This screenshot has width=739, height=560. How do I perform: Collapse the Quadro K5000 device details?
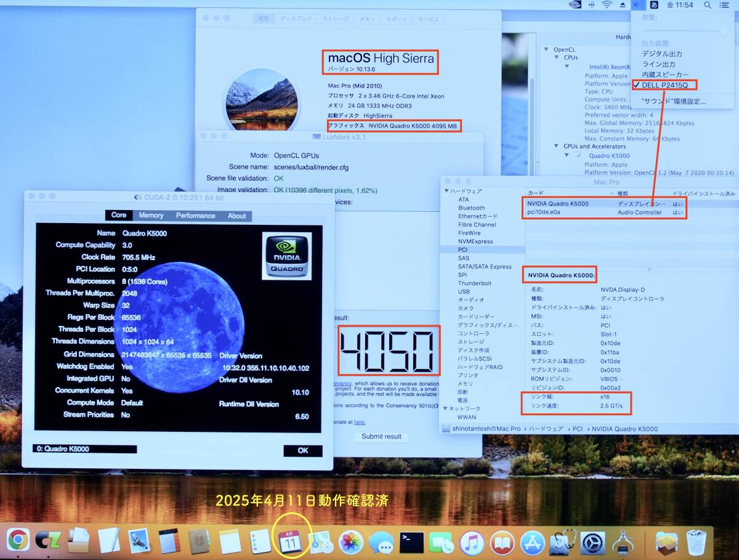(567, 156)
